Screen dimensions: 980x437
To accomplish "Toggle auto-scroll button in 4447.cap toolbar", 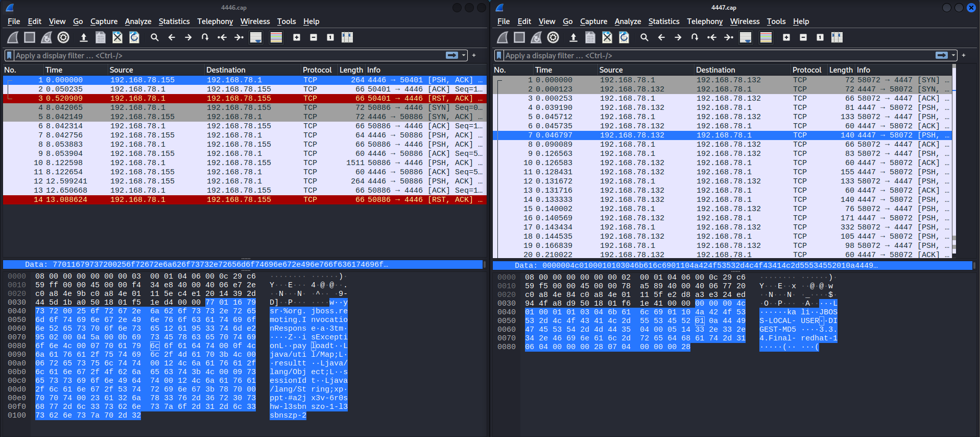I will click(x=746, y=37).
